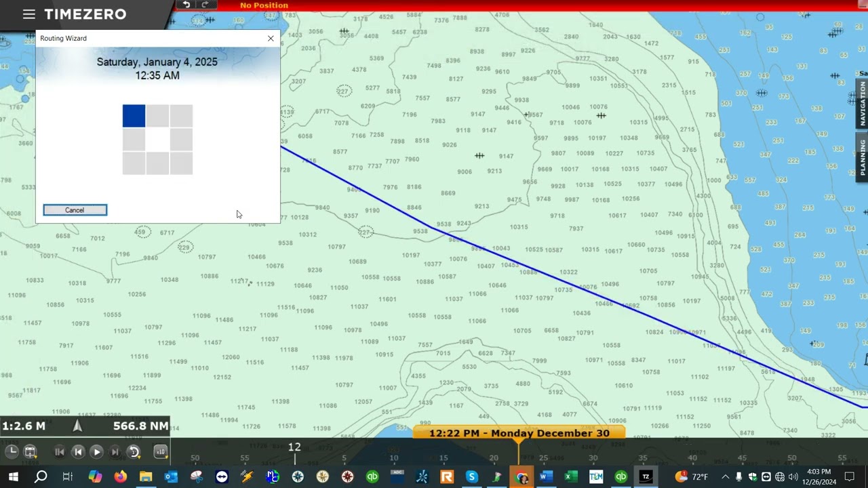
Task: Open Excel from the taskbar
Action: [571, 477]
